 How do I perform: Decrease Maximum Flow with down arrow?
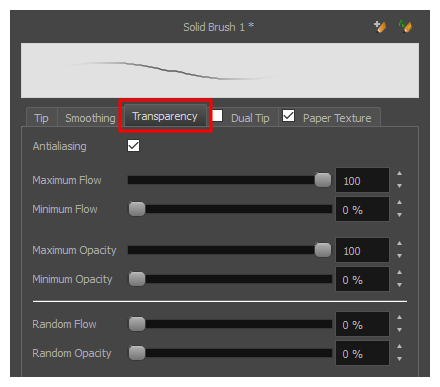click(x=399, y=186)
